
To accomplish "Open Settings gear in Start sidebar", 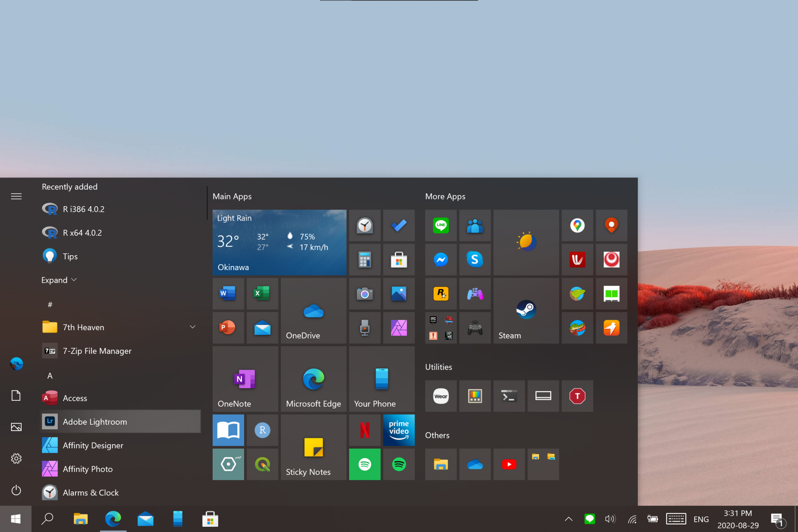I will [x=16, y=459].
